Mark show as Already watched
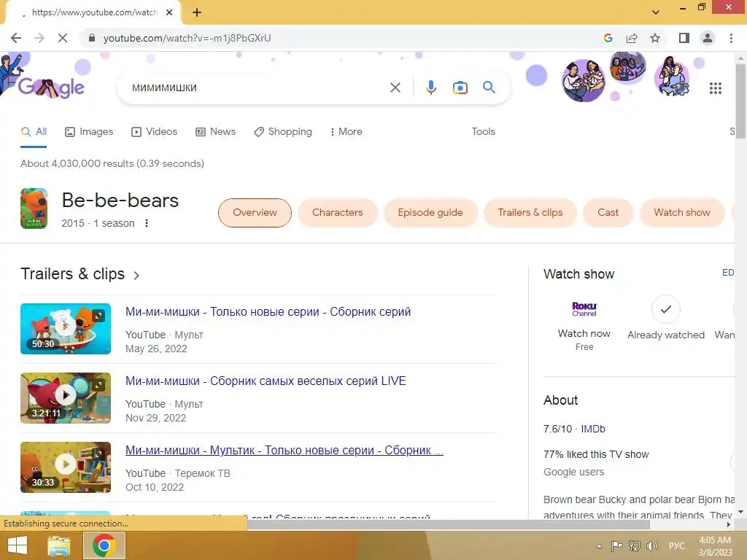Screen dimensions: 747x560 coord(665,318)
